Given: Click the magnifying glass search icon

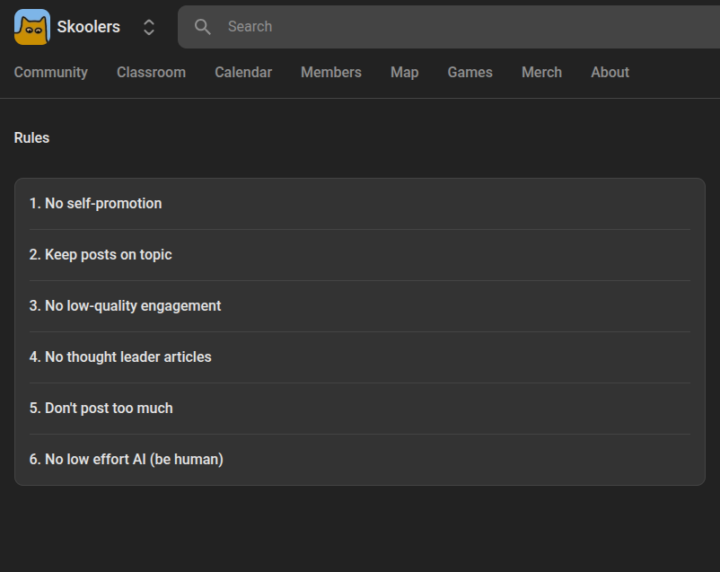Looking at the screenshot, I should (203, 27).
